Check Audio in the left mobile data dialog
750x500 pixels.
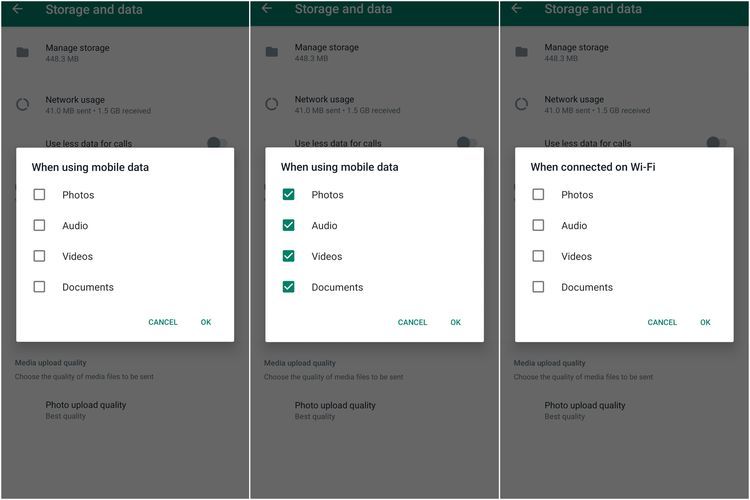click(39, 225)
